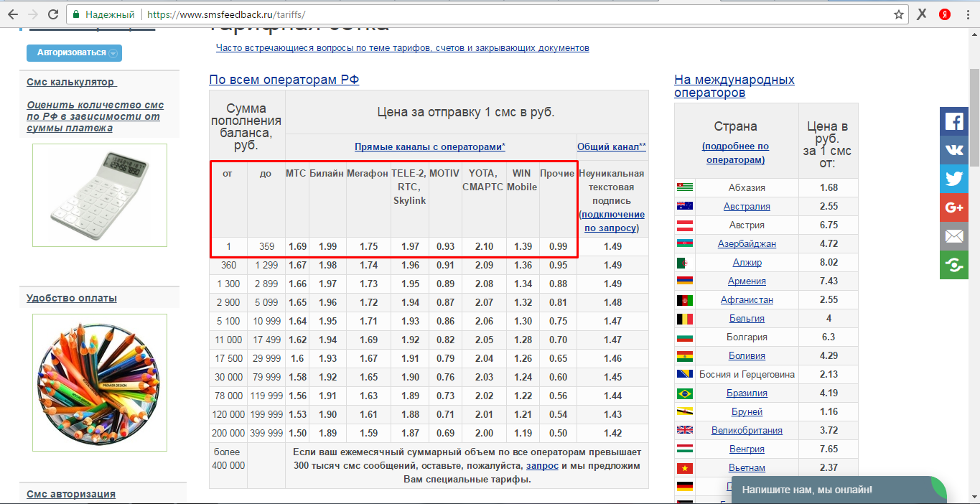Viewport: 980px width, 504px height.
Task: Open Афганистан country link
Action: coord(747,299)
